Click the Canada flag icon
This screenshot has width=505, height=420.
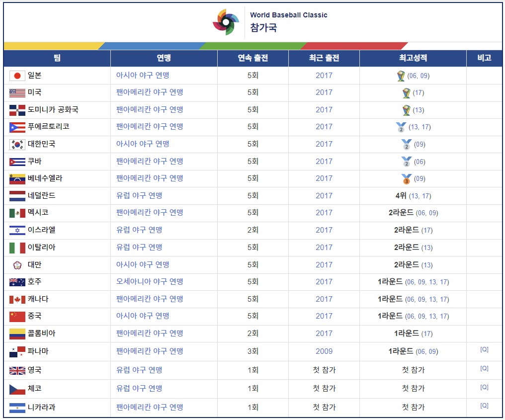click(x=17, y=300)
